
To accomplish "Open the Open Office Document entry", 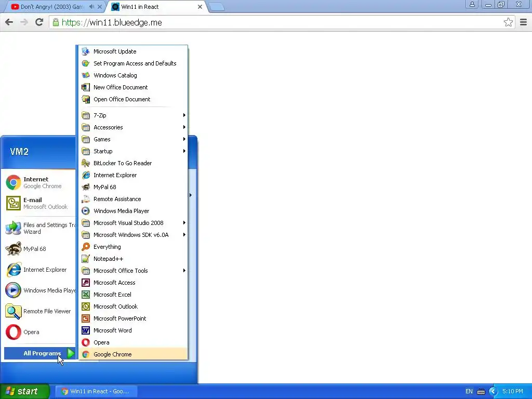I will click(x=133, y=99).
